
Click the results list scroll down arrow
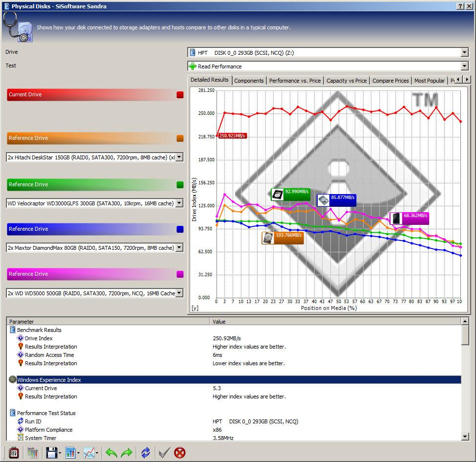465,437
